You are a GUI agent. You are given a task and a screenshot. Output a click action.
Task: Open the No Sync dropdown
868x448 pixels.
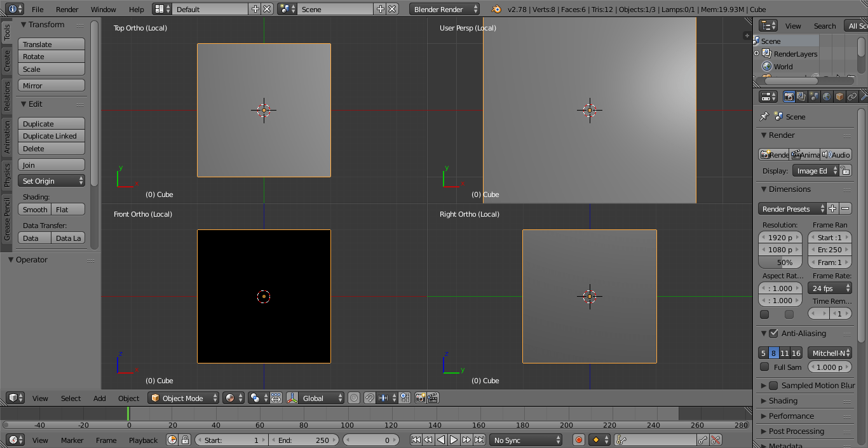click(x=526, y=440)
